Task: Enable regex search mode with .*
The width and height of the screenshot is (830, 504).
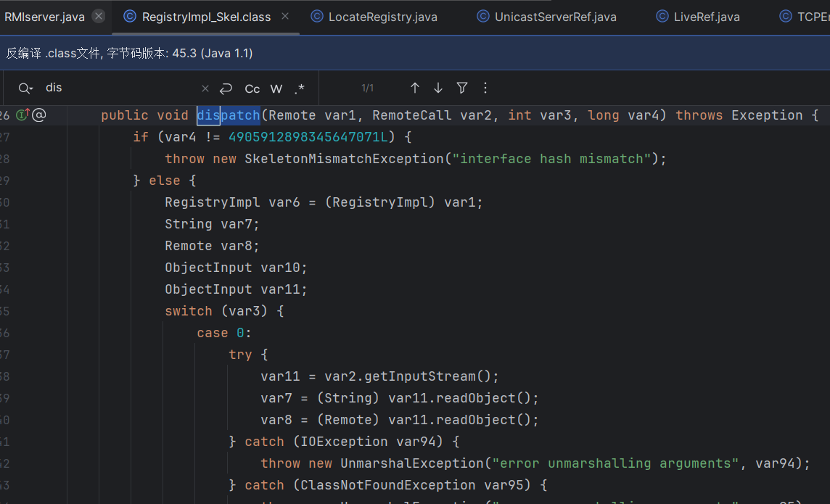Action: (300, 88)
